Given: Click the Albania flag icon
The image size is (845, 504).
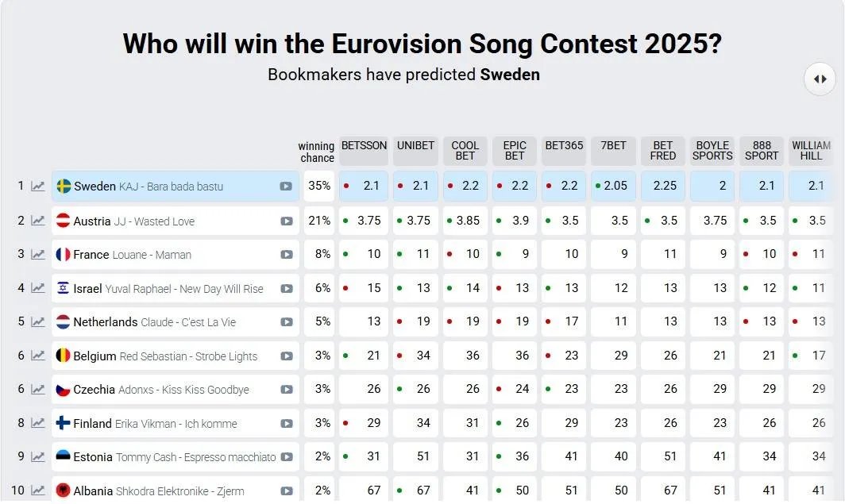Looking at the screenshot, I should tap(63, 491).
